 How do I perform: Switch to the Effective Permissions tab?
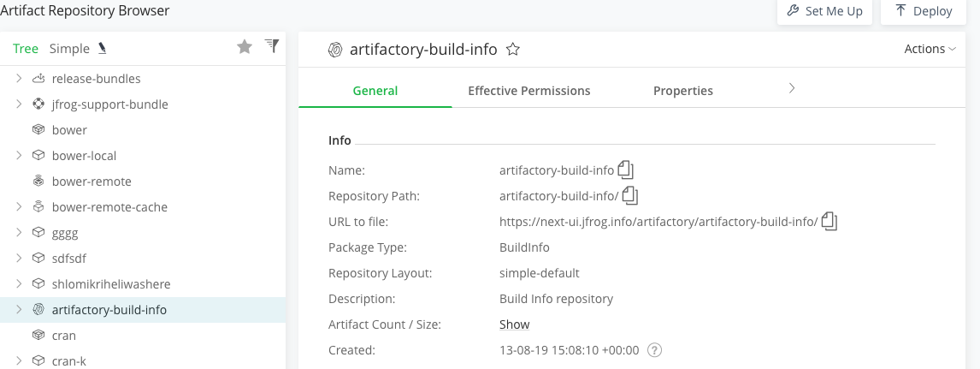528,91
